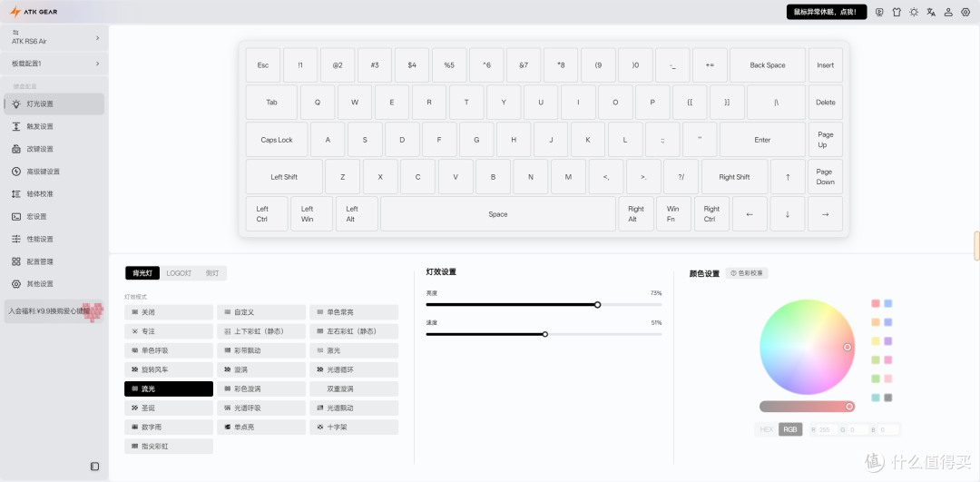Select the 背光灯 backlight tab
Viewport: 980px width, 482px height.
(x=142, y=273)
